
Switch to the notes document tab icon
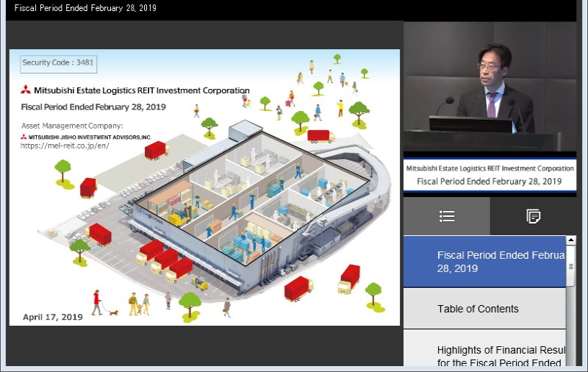pyautogui.click(x=533, y=216)
